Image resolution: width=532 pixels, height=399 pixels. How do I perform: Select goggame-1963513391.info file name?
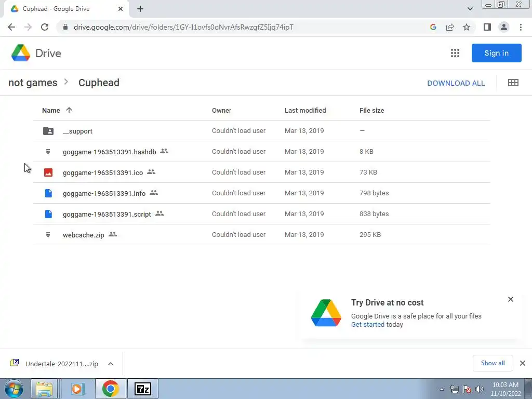pyautogui.click(x=104, y=193)
